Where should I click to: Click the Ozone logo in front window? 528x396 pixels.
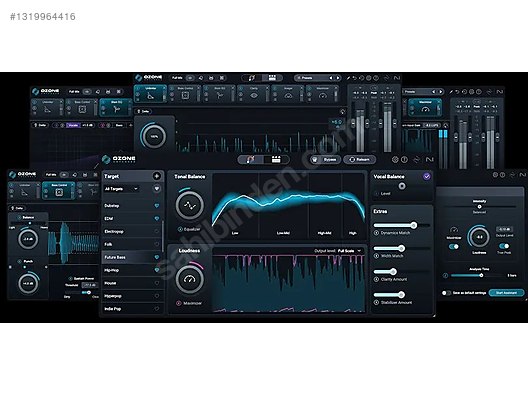point(119,159)
